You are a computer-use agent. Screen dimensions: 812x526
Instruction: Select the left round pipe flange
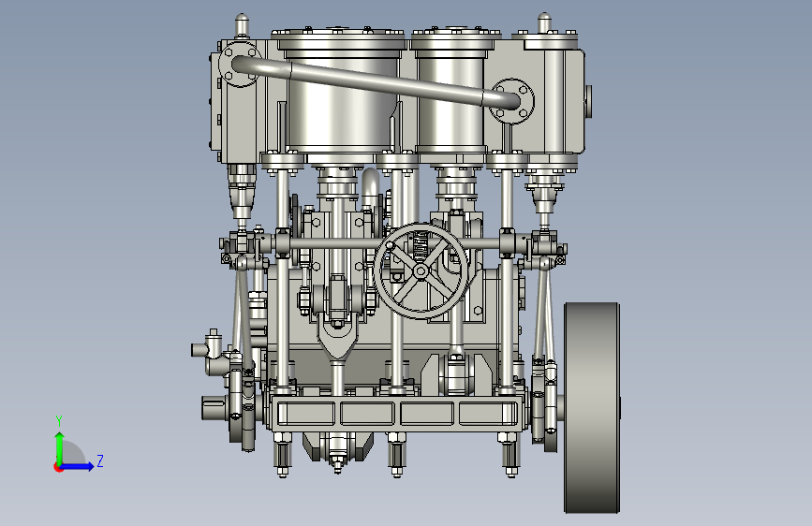tap(240, 65)
